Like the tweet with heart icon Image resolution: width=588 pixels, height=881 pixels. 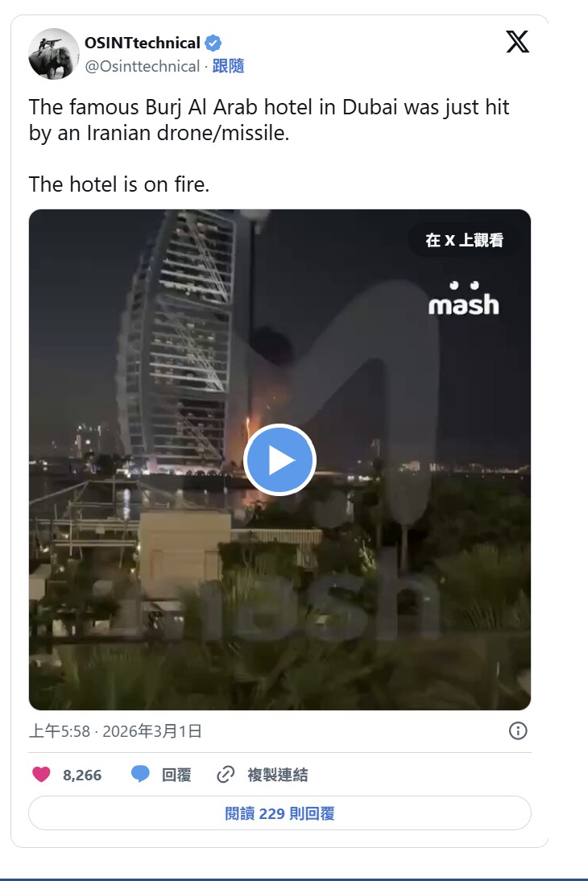(x=41, y=774)
